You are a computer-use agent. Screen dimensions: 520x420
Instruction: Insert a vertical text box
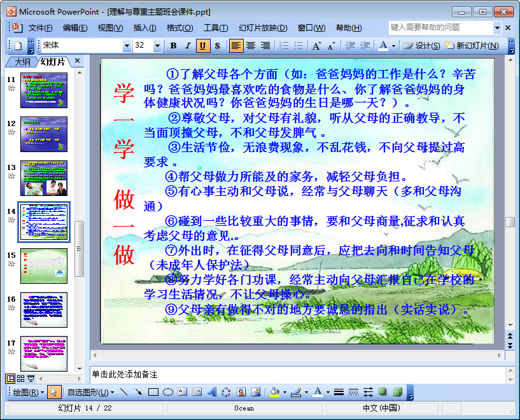point(197,393)
